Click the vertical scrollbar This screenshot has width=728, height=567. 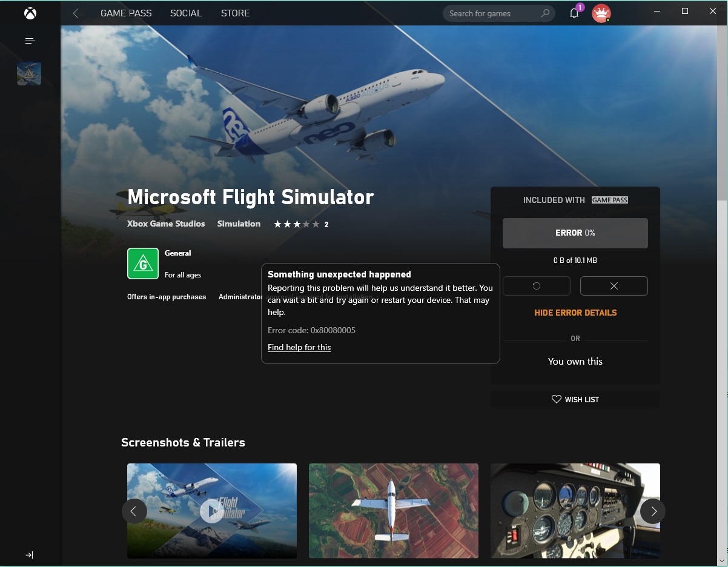coord(722,113)
